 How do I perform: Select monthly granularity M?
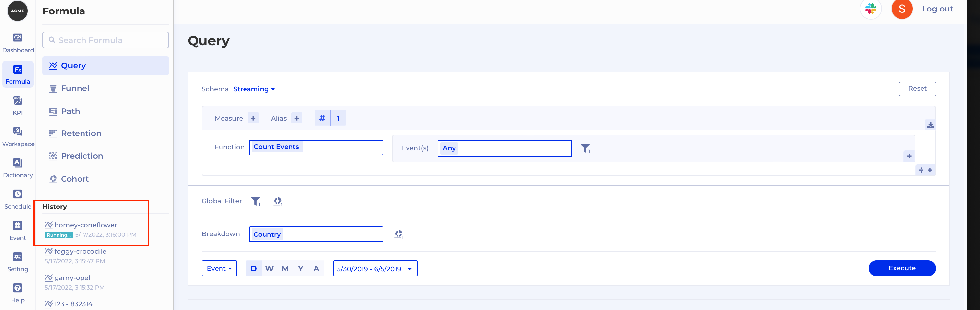[x=285, y=269]
